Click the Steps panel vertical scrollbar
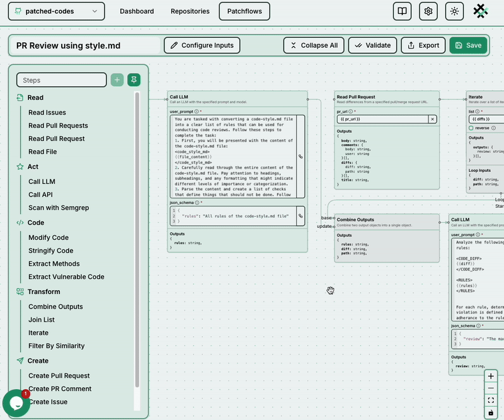 [137, 246]
